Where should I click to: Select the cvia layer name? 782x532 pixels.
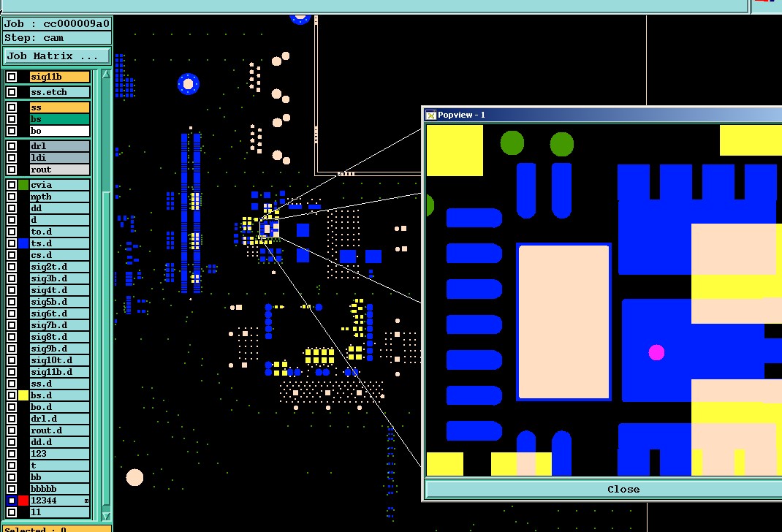60,185
